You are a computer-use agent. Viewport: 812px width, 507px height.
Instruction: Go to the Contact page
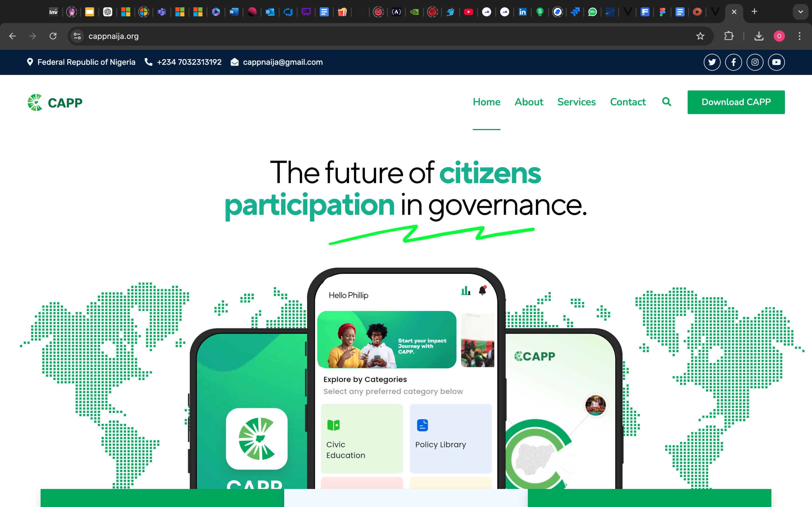[628, 102]
